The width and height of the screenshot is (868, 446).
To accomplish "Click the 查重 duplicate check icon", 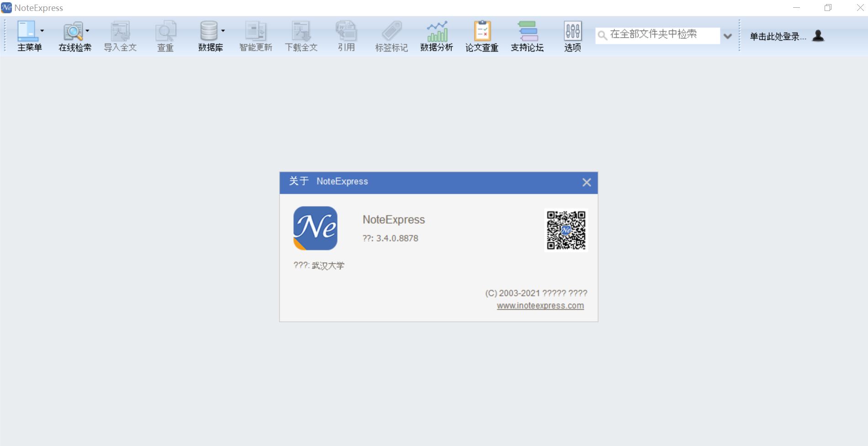I will [165, 31].
